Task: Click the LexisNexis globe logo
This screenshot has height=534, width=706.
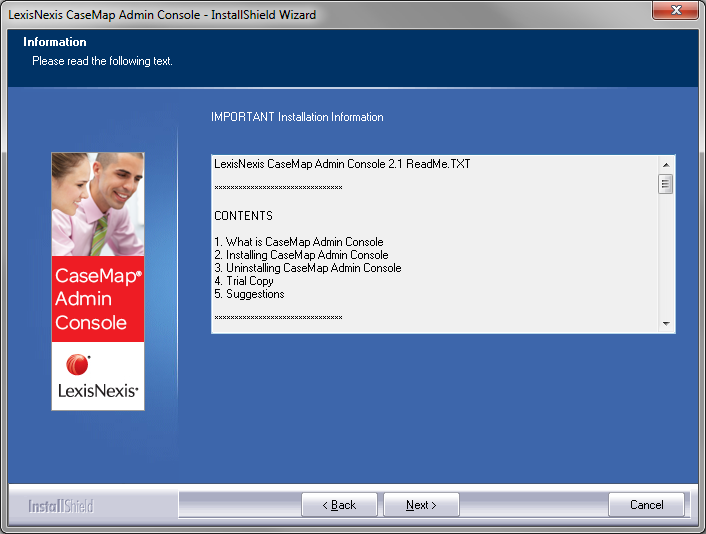Action: pyautogui.click(x=78, y=364)
